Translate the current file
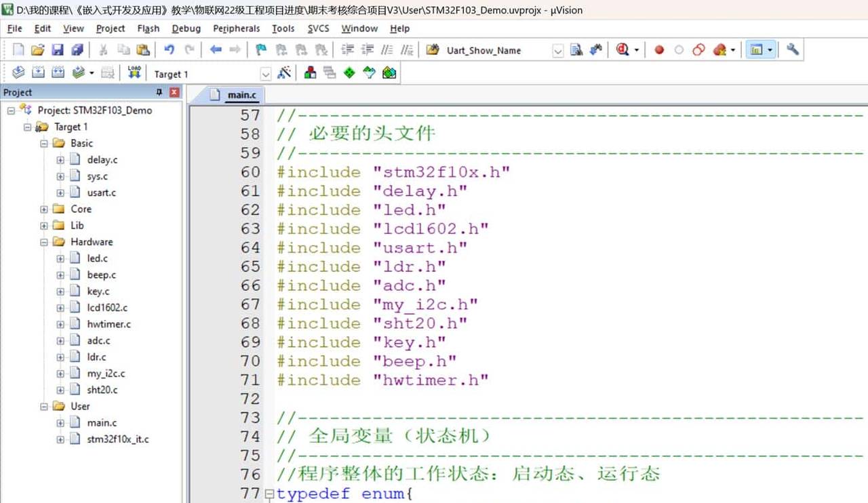 (18, 73)
